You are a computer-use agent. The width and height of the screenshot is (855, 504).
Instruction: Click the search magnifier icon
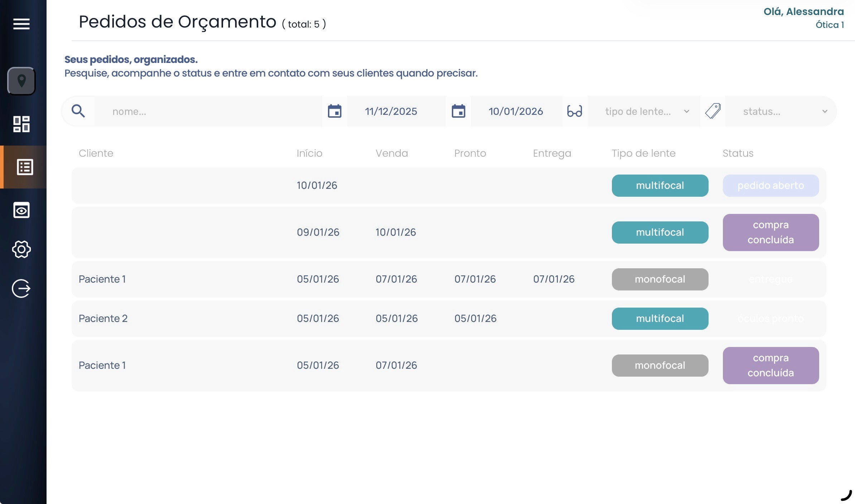[78, 111]
